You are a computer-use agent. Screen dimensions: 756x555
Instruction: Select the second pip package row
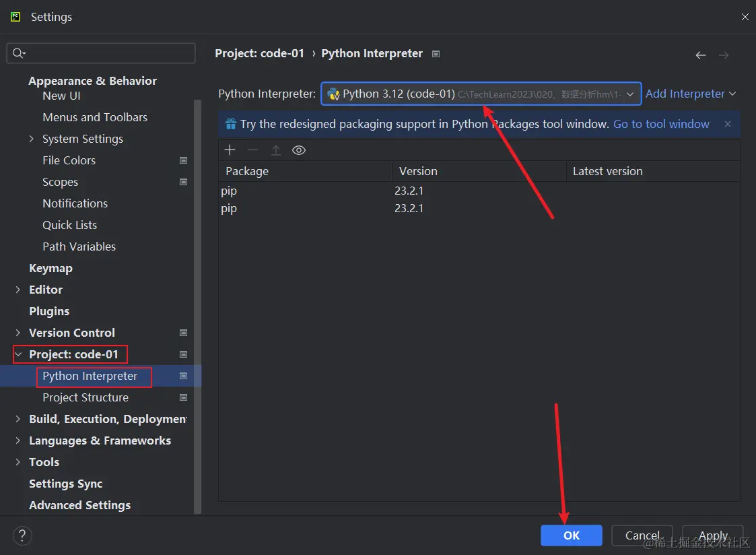click(479, 208)
